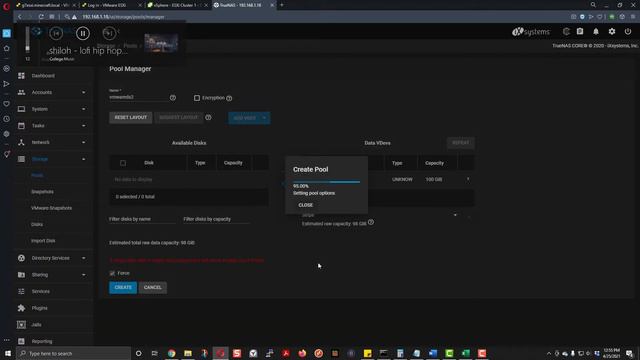Open the vdev layout type dropdown
640x360 pixels.
(380, 215)
